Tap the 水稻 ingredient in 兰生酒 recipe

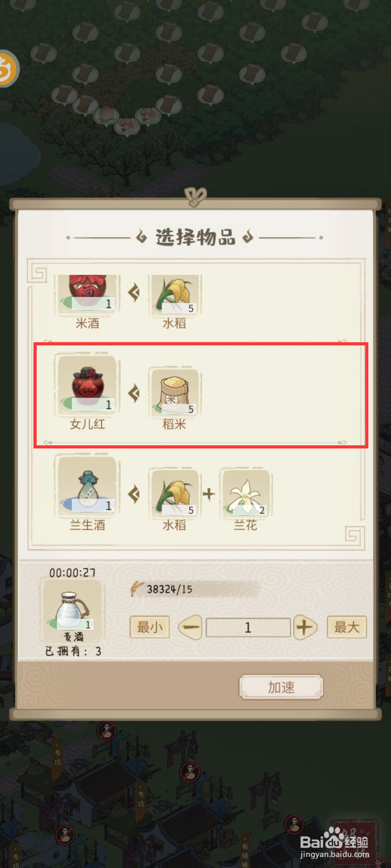175,493
